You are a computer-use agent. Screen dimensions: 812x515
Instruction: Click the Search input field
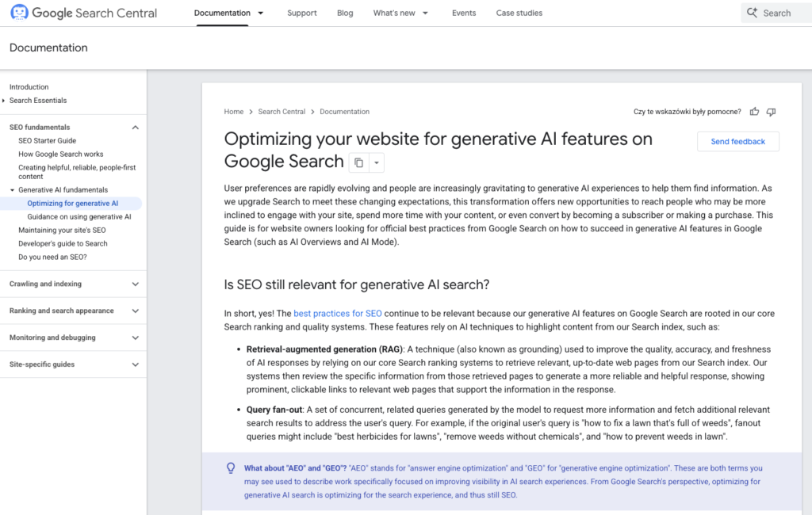776,13
